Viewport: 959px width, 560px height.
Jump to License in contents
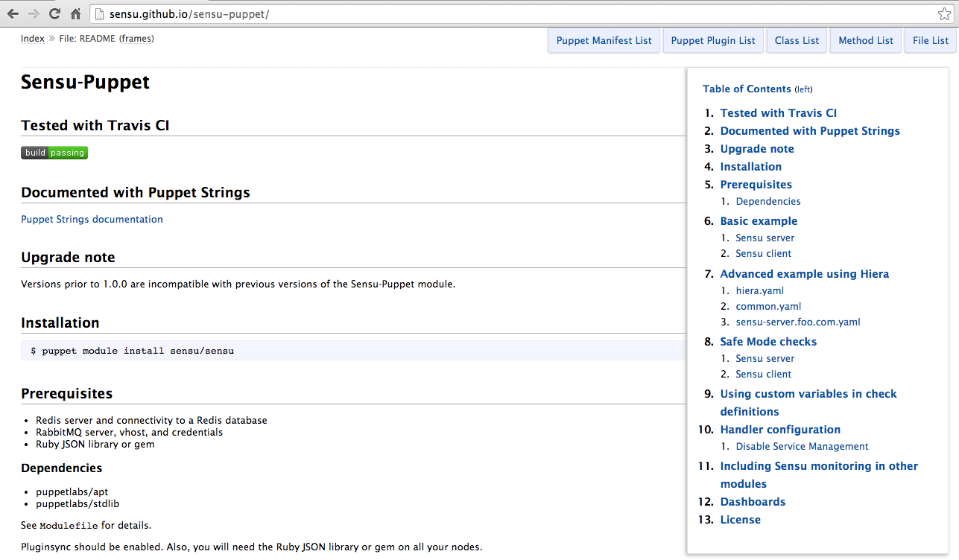pos(741,520)
